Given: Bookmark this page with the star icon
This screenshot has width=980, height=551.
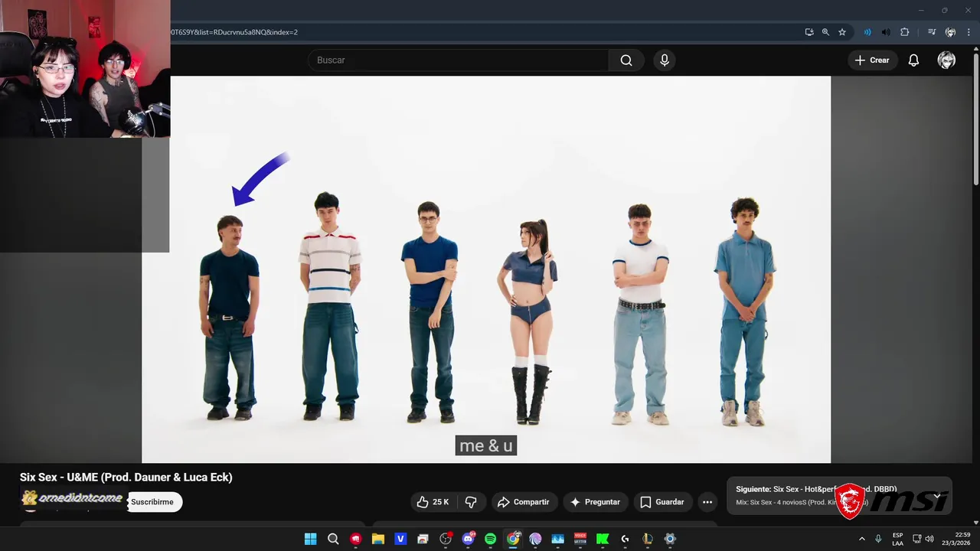Looking at the screenshot, I should (x=842, y=32).
